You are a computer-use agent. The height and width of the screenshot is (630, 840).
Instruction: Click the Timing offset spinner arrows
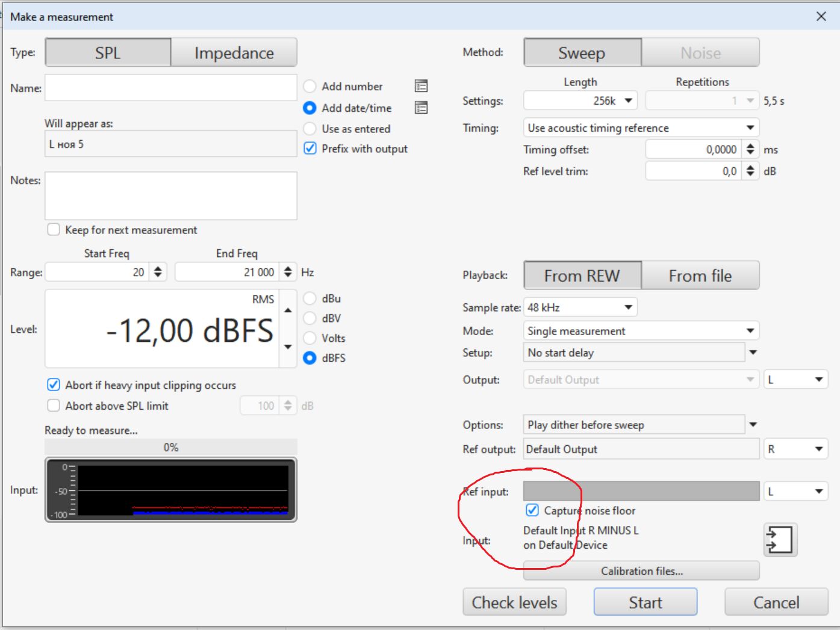click(750, 149)
